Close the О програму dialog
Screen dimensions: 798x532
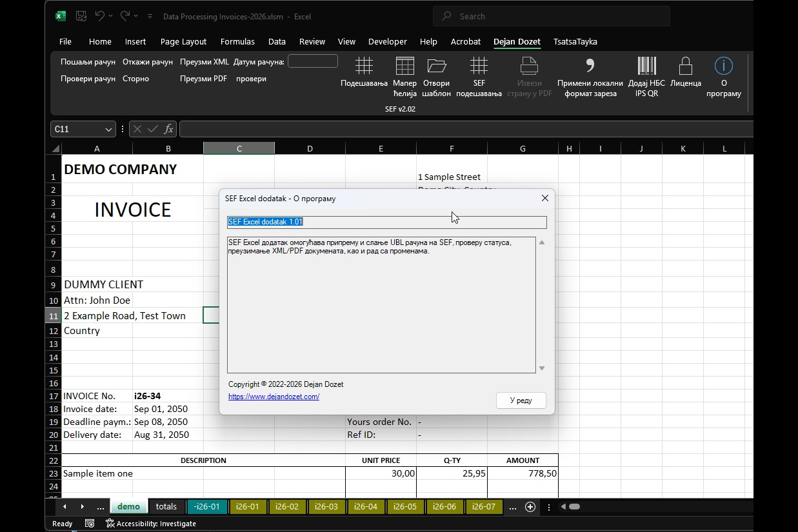tap(545, 199)
